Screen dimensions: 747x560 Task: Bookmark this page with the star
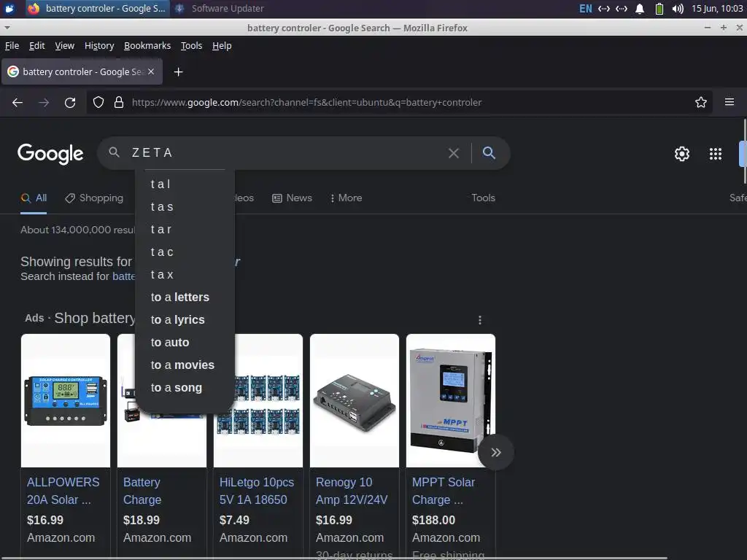[x=701, y=102]
